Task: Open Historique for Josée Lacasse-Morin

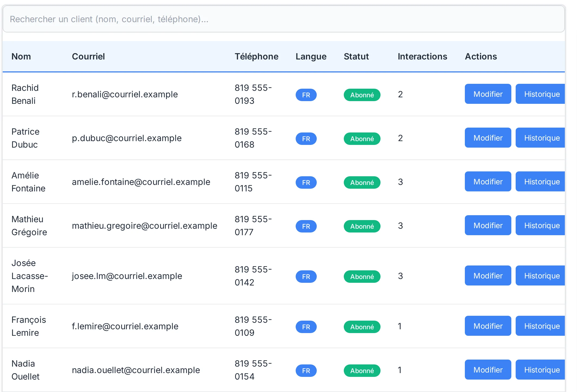Action: pos(540,276)
